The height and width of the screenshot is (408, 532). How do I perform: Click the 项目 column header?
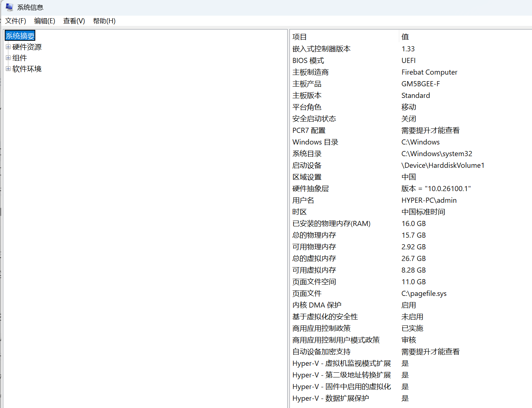[344, 37]
